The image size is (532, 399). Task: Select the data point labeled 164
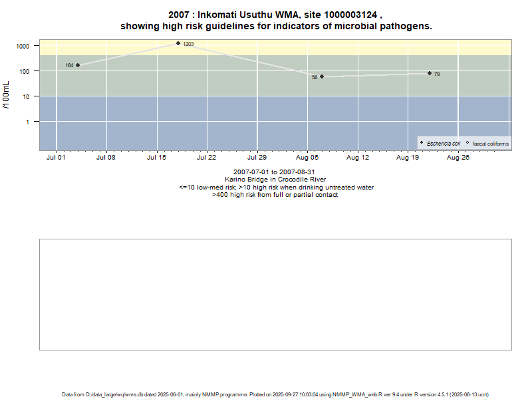78,65
